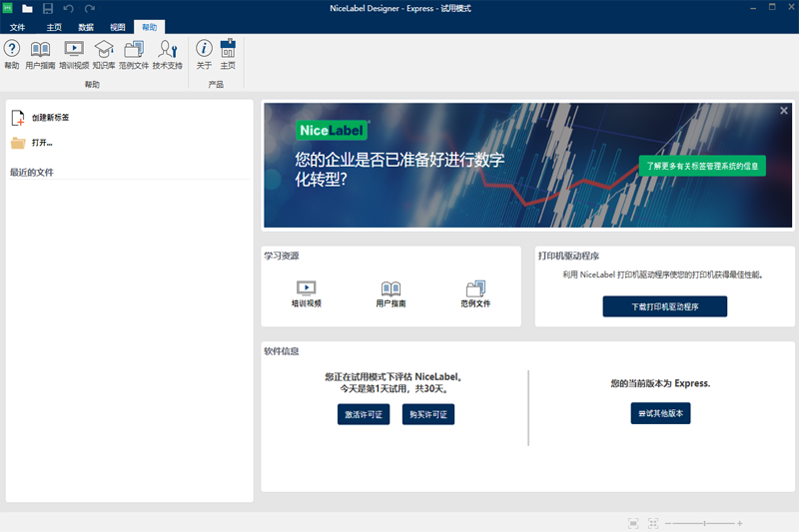Switch to the 视图 (View) tab
Screen dimensions: 799x532
(118, 27)
